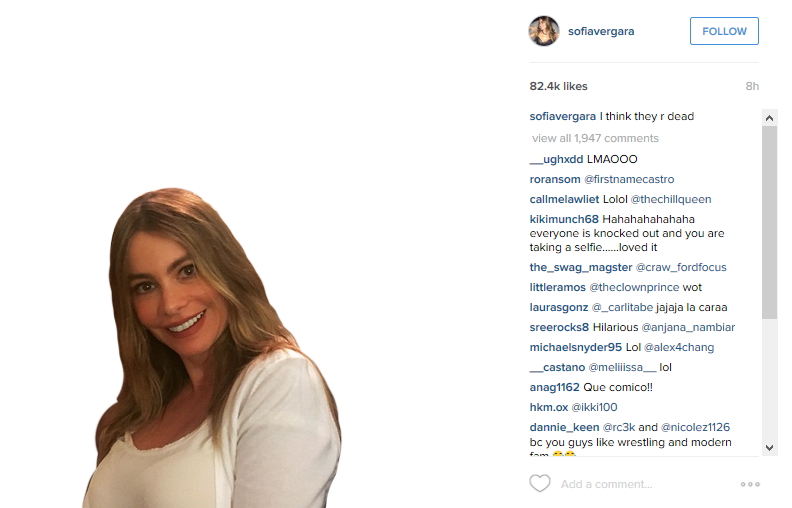The width and height of the screenshot is (792, 508).
Task: Expand view all 1,947 comments
Action: tap(595, 138)
